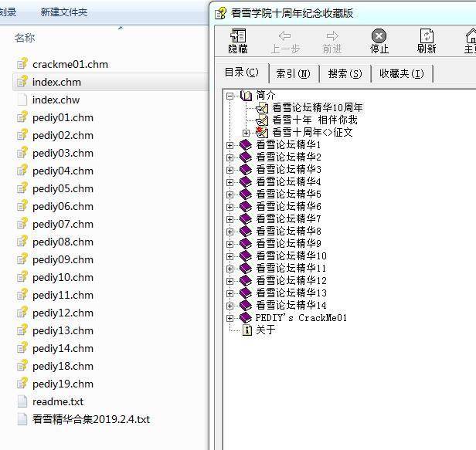Click 新建文件夹 in Explorer toolbar
The width and height of the screenshot is (476, 450).
(x=64, y=12)
